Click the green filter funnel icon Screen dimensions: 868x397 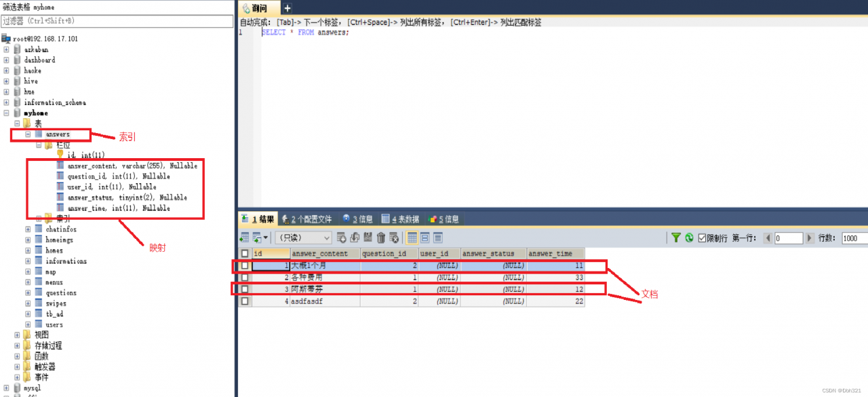pos(676,238)
